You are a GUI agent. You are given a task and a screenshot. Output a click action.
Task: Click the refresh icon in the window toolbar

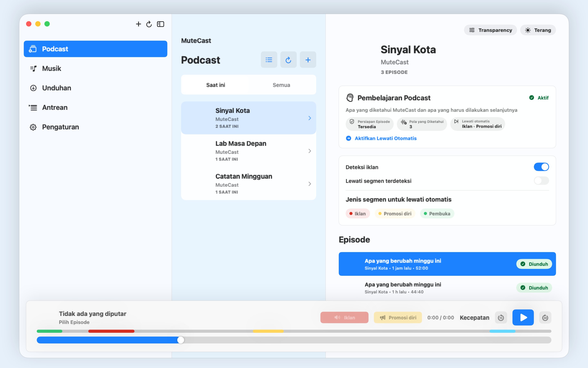pyautogui.click(x=149, y=24)
